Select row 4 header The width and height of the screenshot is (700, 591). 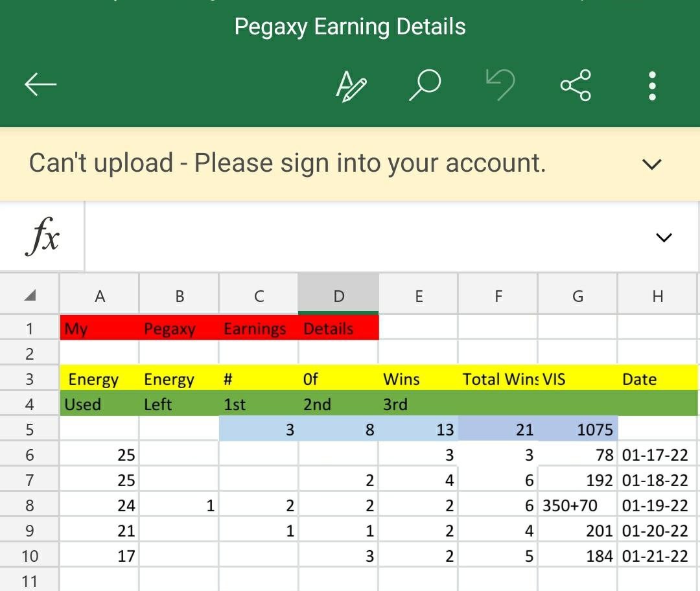coord(29,404)
